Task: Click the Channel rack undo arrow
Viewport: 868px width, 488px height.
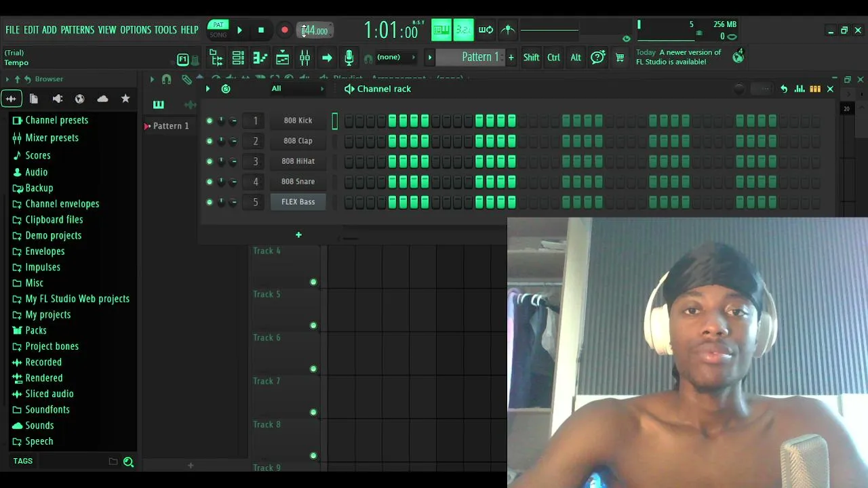Action: [x=784, y=89]
